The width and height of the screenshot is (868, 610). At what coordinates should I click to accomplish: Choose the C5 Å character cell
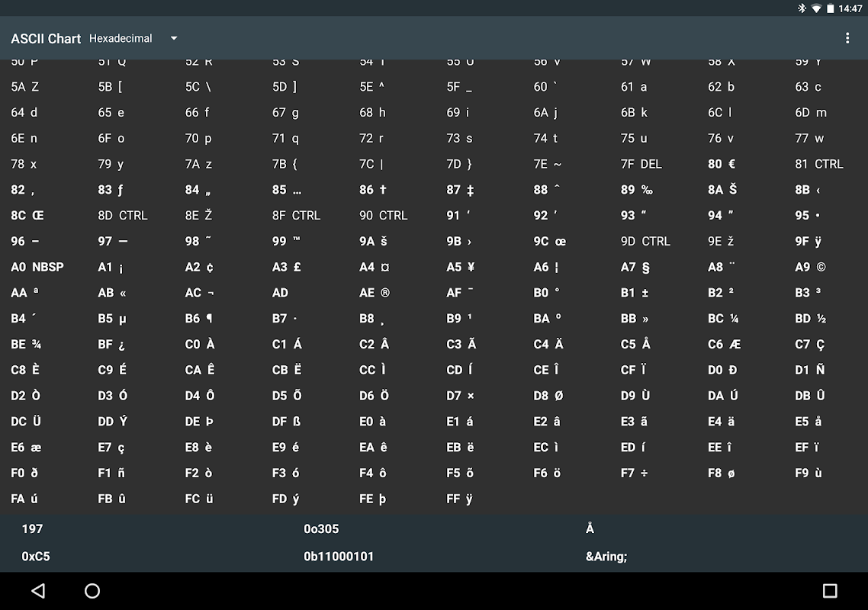pyautogui.click(x=635, y=344)
